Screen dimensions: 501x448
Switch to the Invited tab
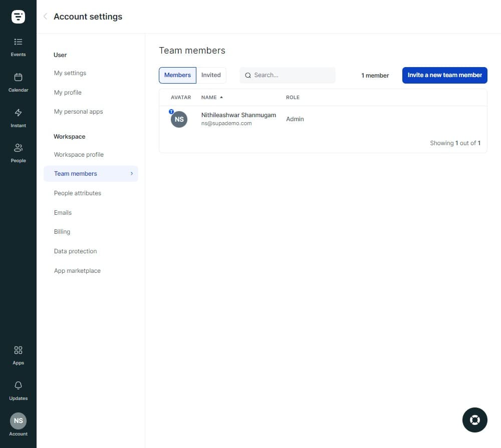pyautogui.click(x=211, y=75)
